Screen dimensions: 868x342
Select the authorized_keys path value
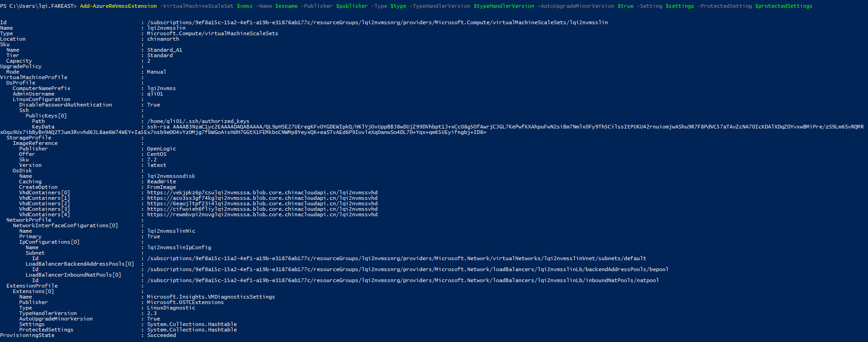pos(198,121)
